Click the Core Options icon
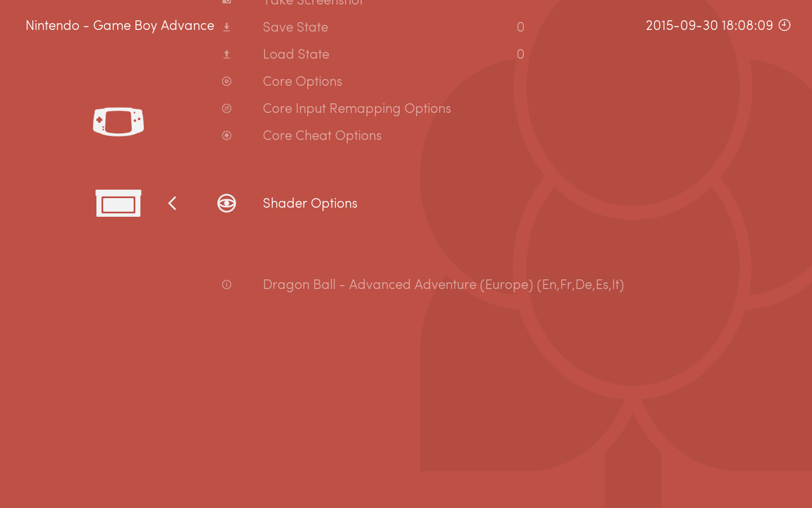 tap(227, 81)
